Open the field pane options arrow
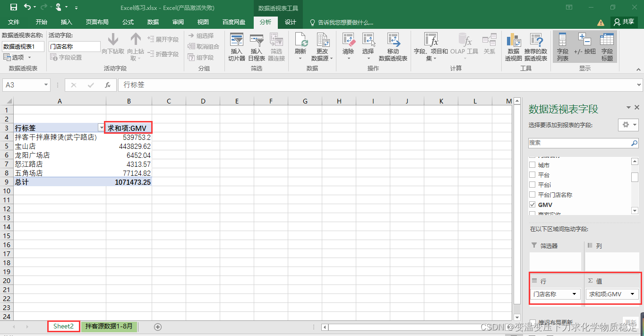Screen dimensions: 644x336 (x=628, y=108)
